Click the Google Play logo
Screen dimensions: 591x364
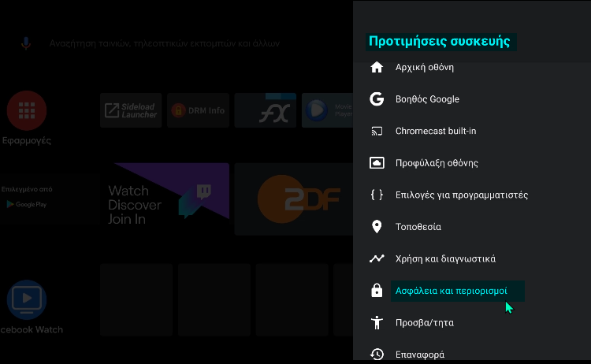click(x=26, y=204)
